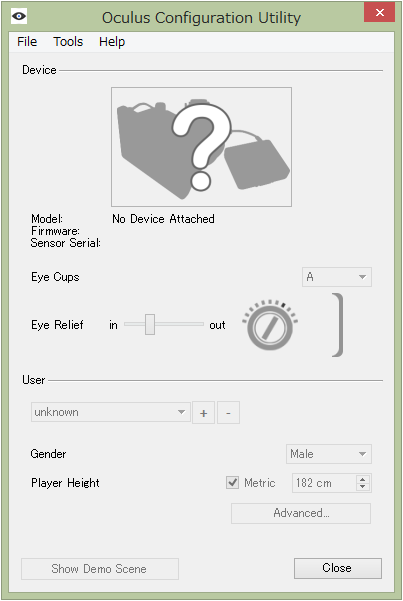
Task: Click the Show Demo Scene button
Action: [100, 569]
